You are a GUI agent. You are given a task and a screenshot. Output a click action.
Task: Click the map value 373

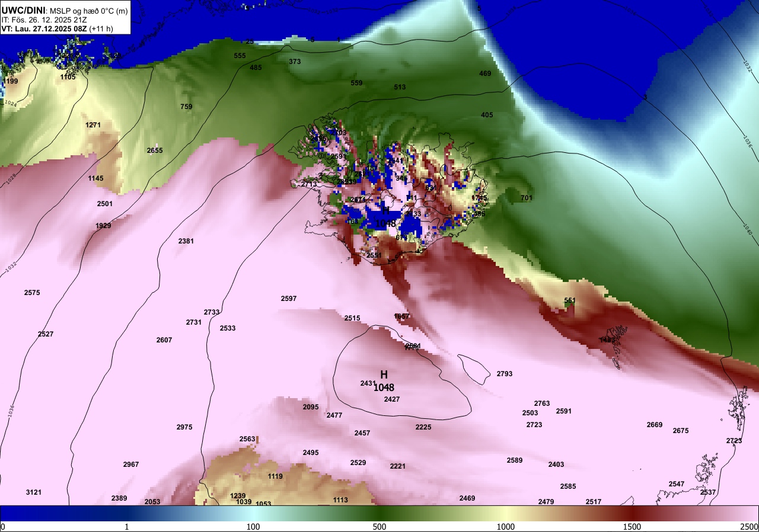click(295, 62)
